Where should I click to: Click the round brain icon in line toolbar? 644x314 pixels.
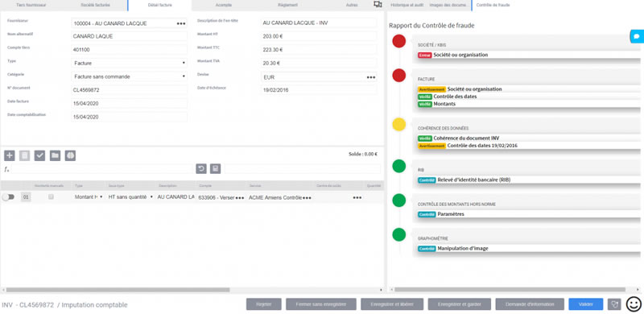pos(70,155)
